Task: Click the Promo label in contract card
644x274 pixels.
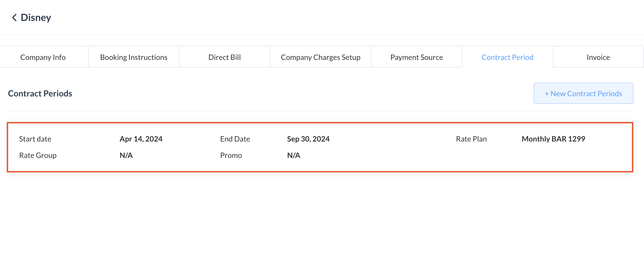Action: [x=231, y=155]
